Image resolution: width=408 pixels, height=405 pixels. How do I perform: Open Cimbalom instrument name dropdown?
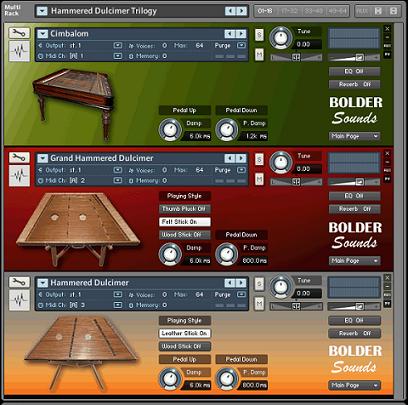pos(42,34)
